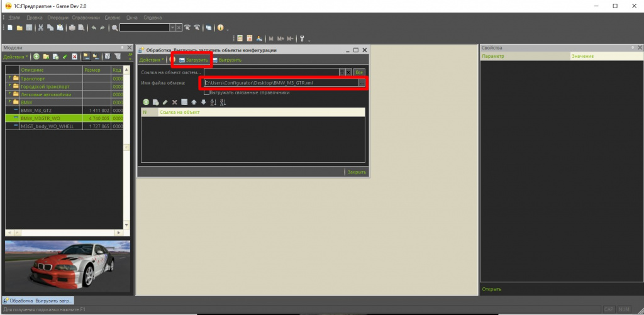Open Действия dropdown in Обработка window
This screenshot has height=315, width=644.
coord(152,60)
